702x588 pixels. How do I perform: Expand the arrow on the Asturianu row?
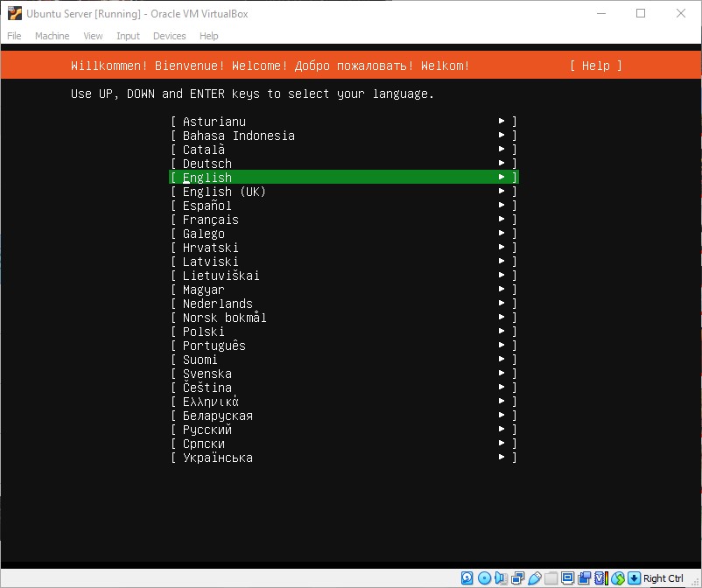pyautogui.click(x=502, y=121)
